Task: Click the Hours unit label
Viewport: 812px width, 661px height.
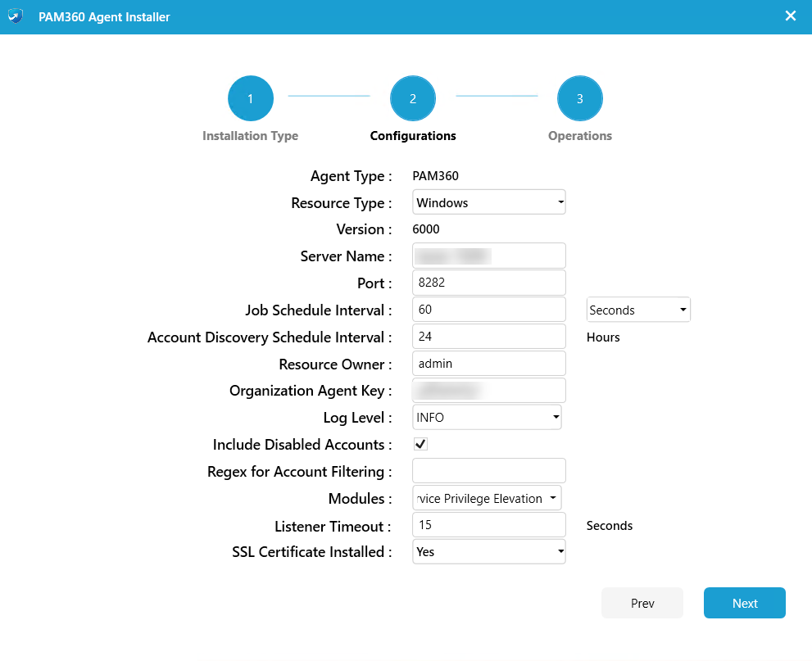Action: coord(603,337)
